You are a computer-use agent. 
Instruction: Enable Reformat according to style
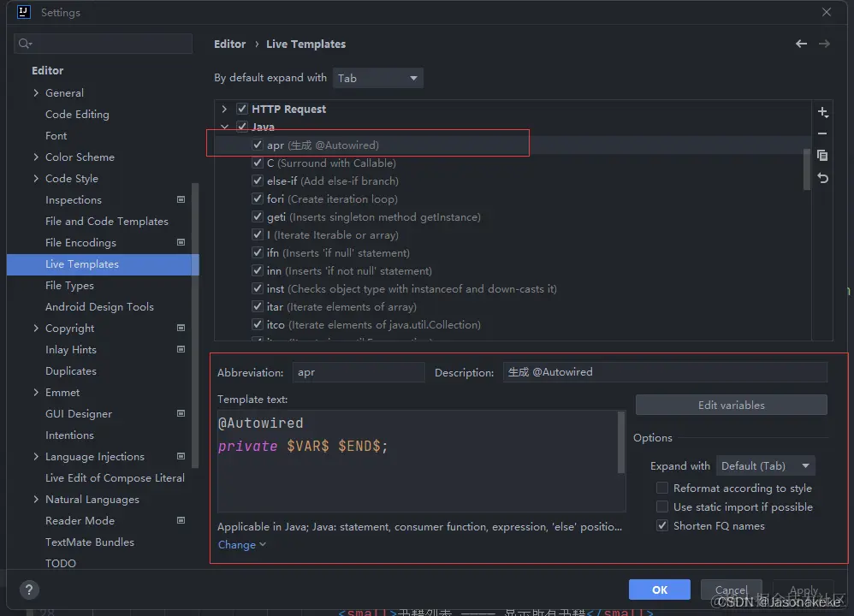point(662,488)
